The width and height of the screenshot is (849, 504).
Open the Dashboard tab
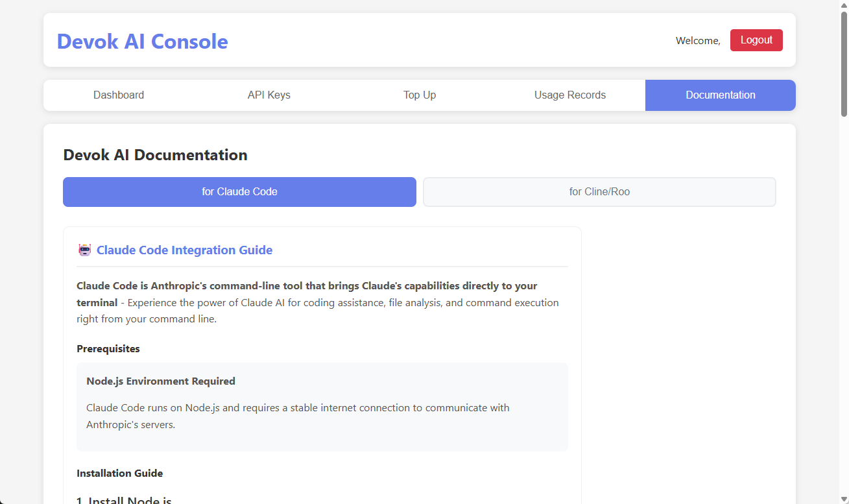tap(119, 95)
